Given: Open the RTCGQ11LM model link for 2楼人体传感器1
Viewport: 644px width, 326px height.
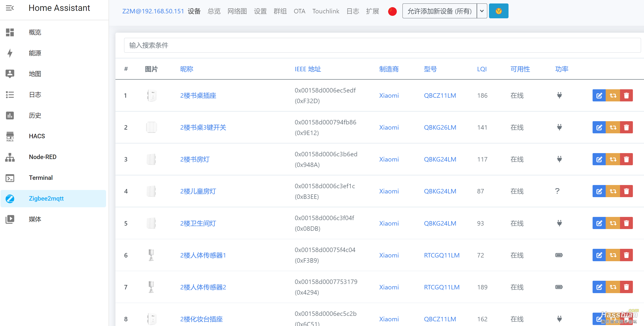Looking at the screenshot, I should pyautogui.click(x=442, y=255).
